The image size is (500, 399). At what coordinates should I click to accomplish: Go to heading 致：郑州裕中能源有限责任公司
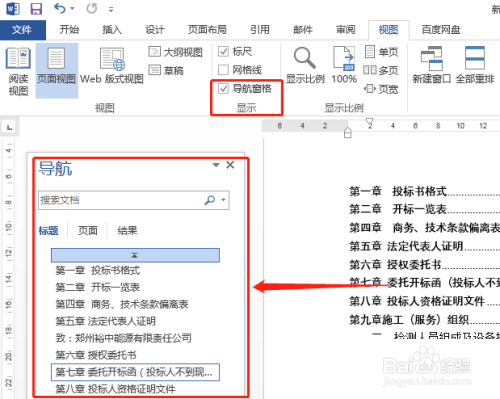point(123,338)
